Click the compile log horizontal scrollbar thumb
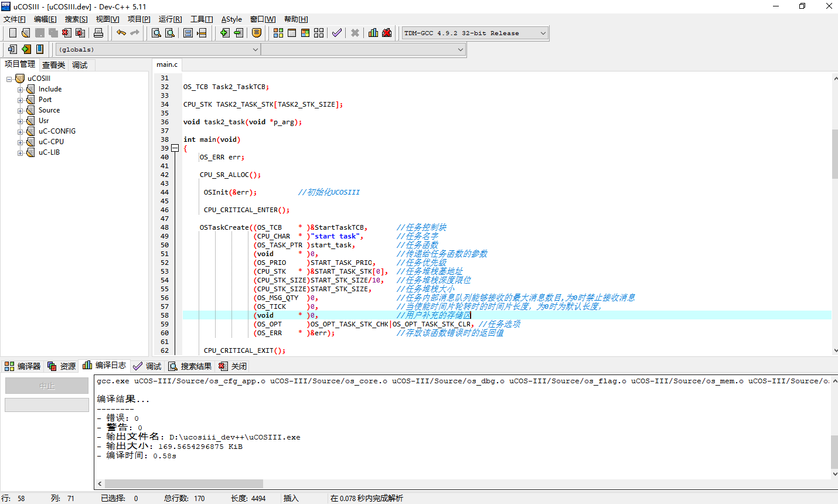The width and height of the screenshot is (838, 504). [x=183, y=484]
